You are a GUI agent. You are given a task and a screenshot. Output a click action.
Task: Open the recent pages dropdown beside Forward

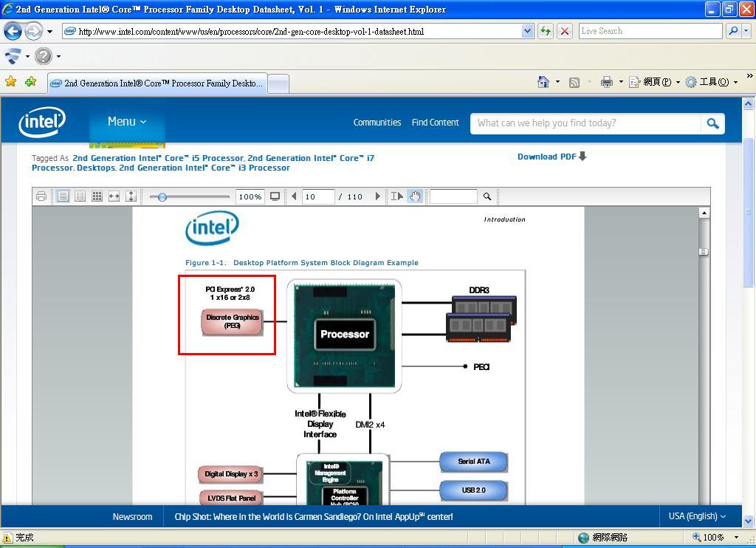click(x=49, y=32)
